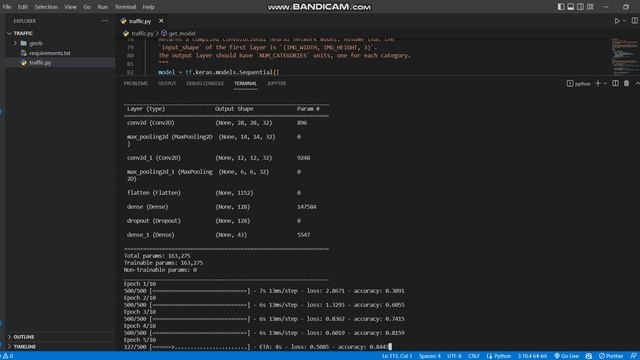The width and height of the screenshot is (640, 360).
Task: Click the Epoch 5/10 progress bar line
Action: pos(258,347)
